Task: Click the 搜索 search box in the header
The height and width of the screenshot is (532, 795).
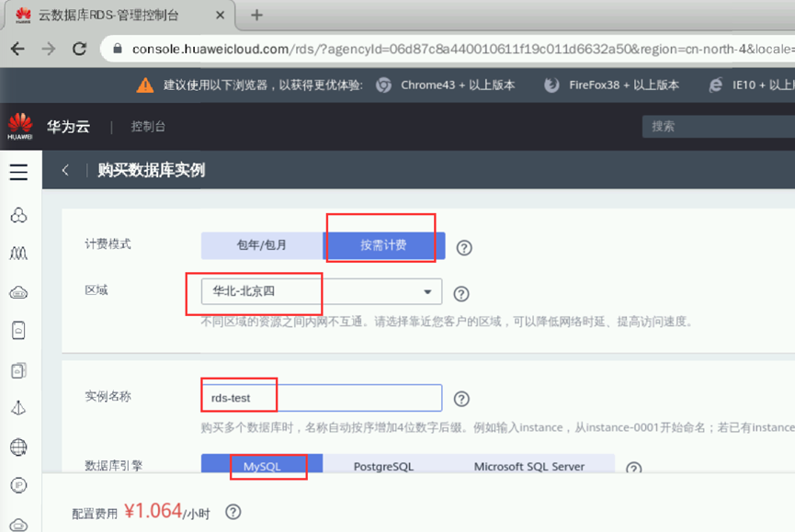Action: 719,126
